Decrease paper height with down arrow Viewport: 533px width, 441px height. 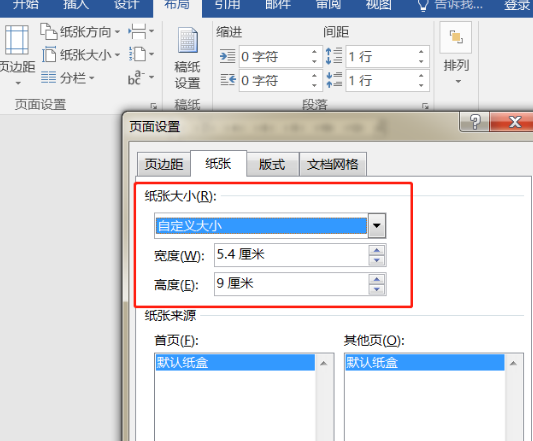pyautogui.click(x=377, y=289)
